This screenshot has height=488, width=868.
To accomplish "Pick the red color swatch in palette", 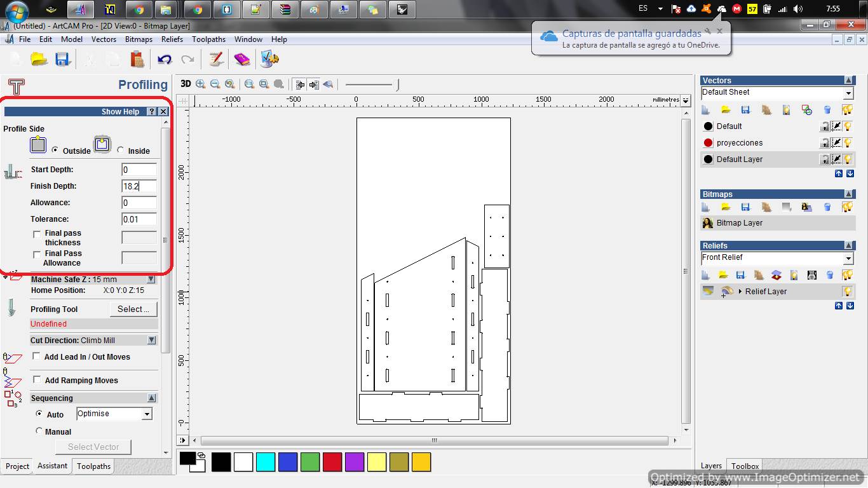I will (x=332, y=462).
